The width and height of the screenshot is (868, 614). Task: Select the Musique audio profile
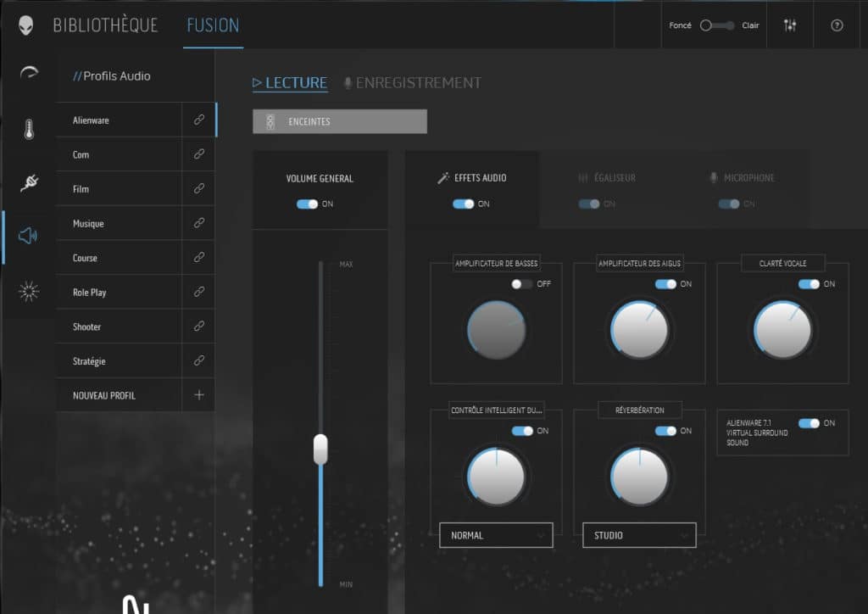(119, 223)
